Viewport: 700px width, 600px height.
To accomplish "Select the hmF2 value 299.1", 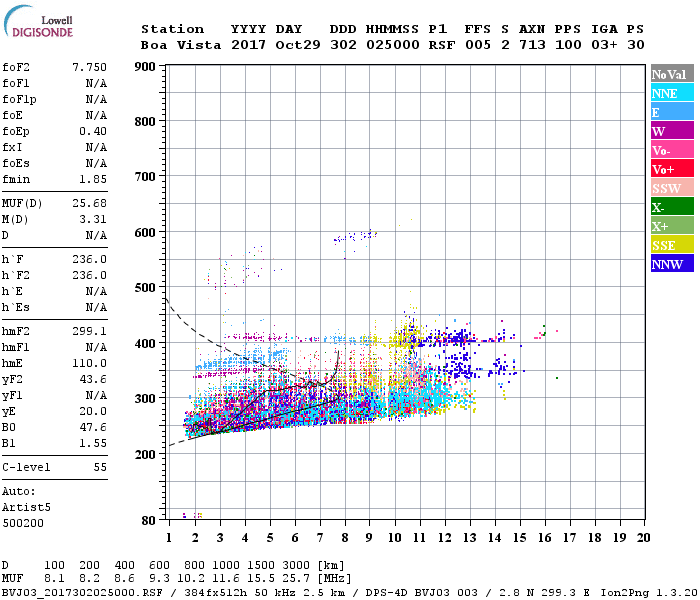I will coord(90,331).
